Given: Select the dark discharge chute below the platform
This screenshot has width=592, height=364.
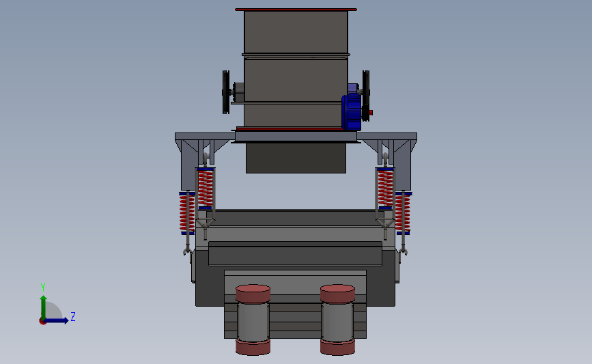Looking at the screenshot, I should 296,158.
